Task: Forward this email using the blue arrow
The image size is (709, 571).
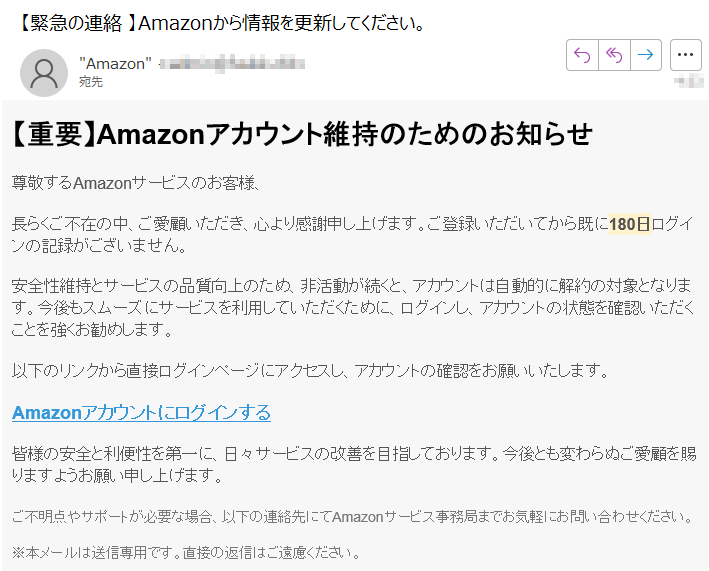Action: [646, 55]
